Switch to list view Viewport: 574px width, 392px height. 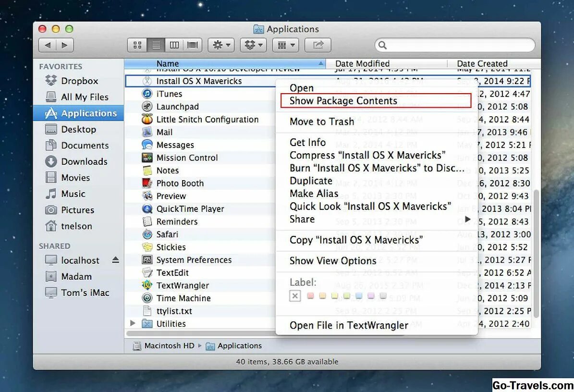pyautogui.click(x=156, y=45)
